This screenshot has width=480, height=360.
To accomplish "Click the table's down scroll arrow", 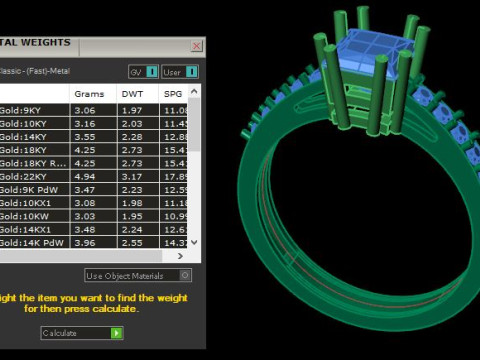I will [194, 242].
